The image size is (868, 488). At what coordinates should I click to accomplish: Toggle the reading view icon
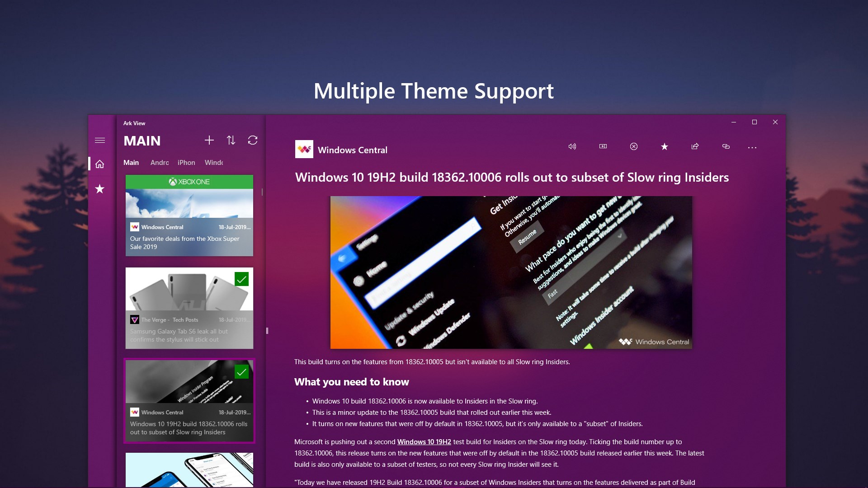(603, 146)
